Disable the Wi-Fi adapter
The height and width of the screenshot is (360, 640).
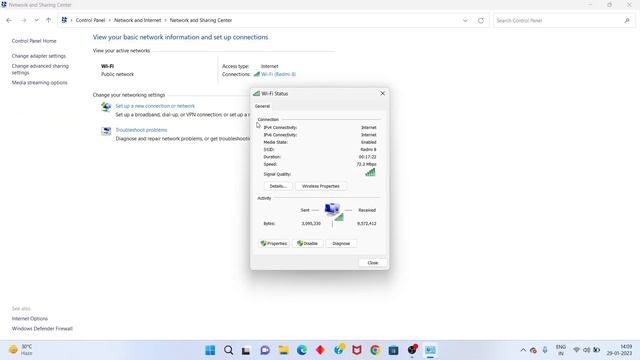(x=307, y=243)
